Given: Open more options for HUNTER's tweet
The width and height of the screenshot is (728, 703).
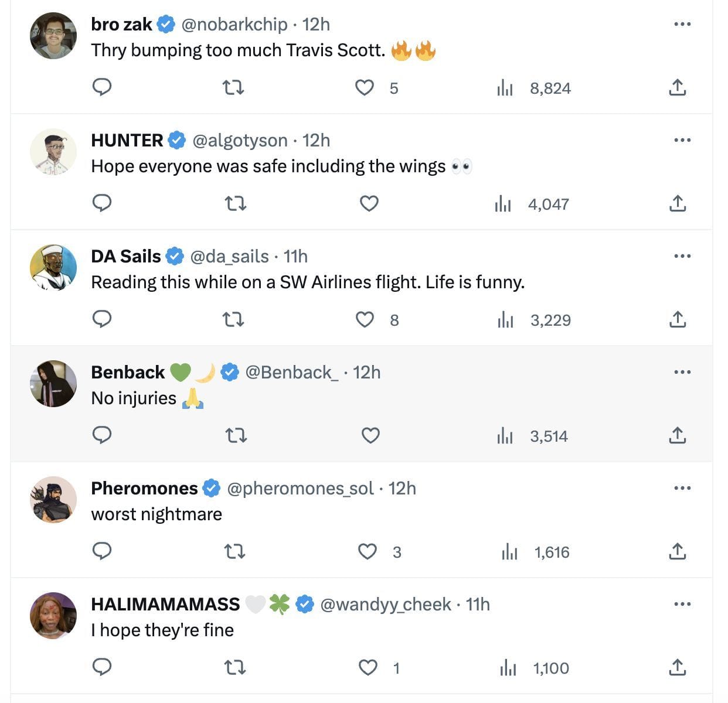Looking at the screenshot, I should [682, 140].
